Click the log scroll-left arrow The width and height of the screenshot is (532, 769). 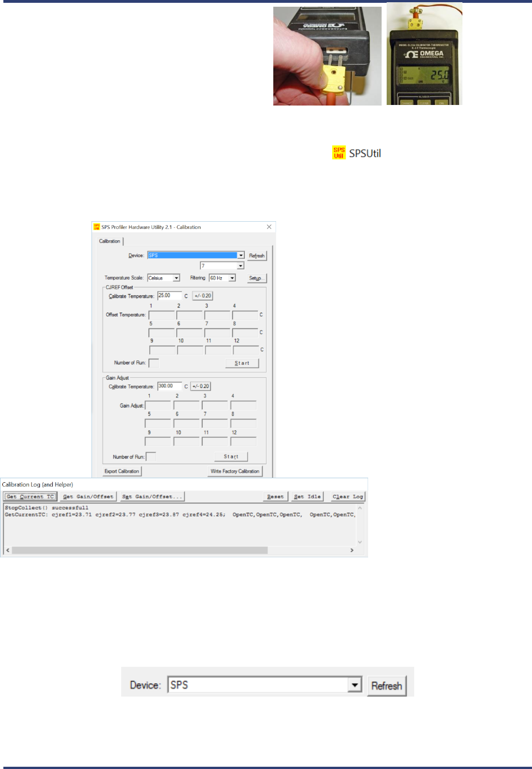7,550
